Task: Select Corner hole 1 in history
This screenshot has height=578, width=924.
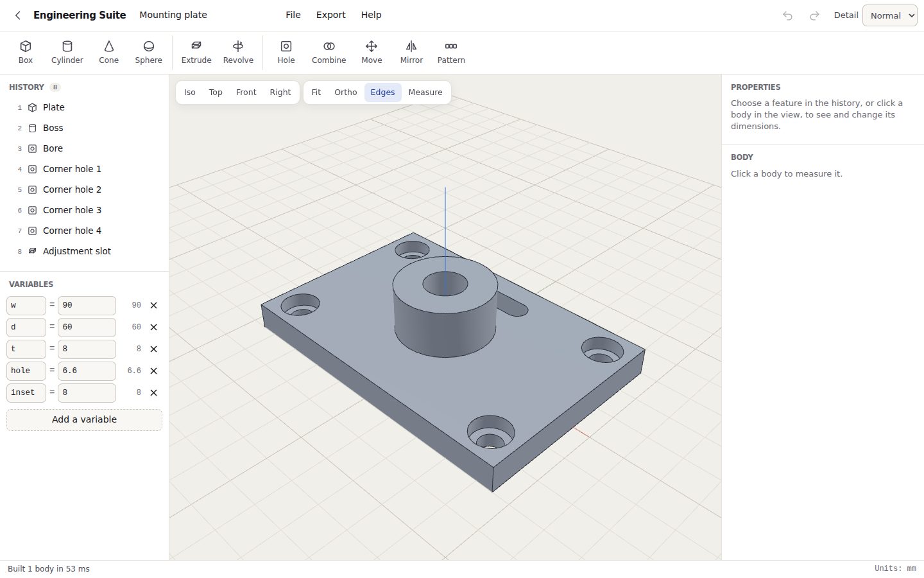Action: click(84, 169)
